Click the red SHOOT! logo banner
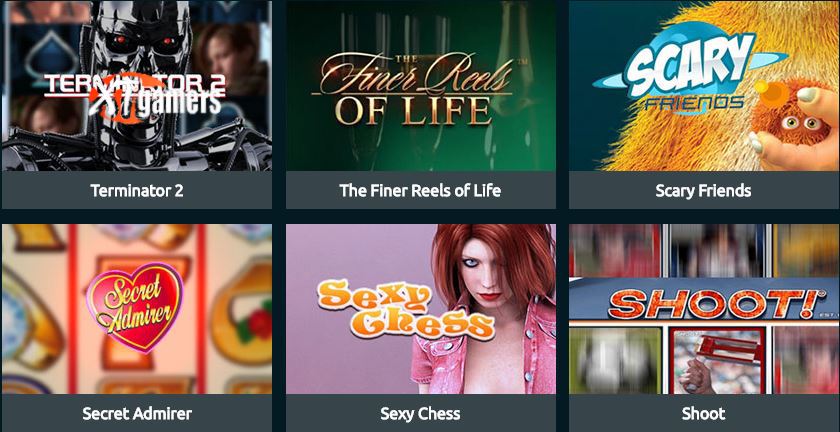 pos(718,303)
